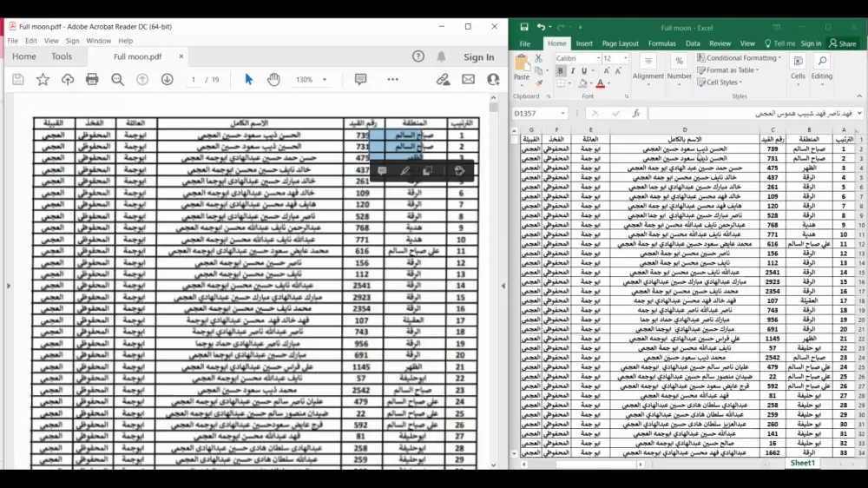Click Sign in link in Excel
Viewport: 868px width, 488px height.
point(811,43)
